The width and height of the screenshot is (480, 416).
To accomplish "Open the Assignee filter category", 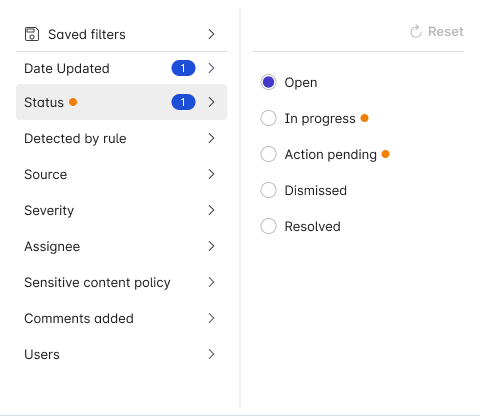I will click(x=122, y=246).
